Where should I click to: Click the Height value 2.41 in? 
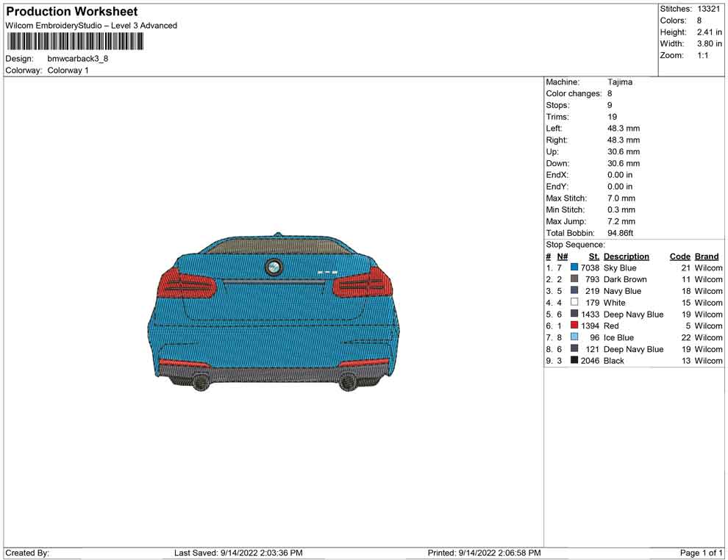709,32
